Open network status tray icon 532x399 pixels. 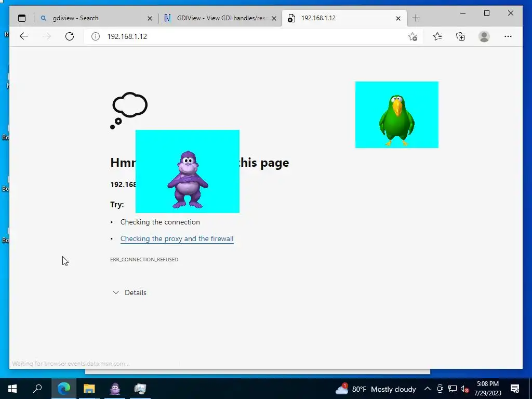click(453, 389)
